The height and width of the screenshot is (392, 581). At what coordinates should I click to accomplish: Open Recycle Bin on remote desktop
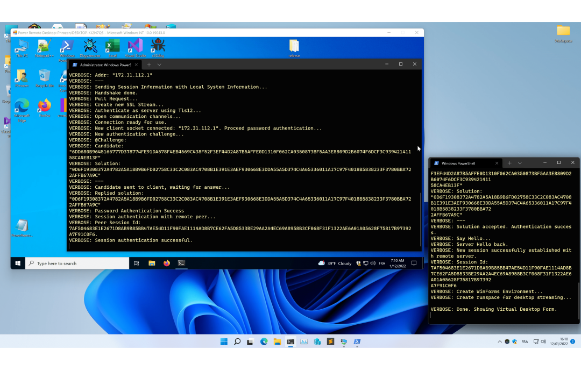(45, 78)
